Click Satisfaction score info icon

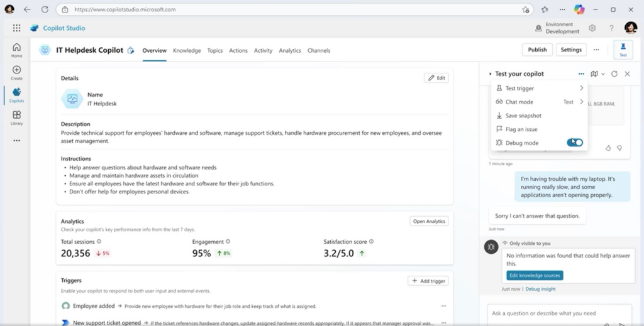click(371, 242)
